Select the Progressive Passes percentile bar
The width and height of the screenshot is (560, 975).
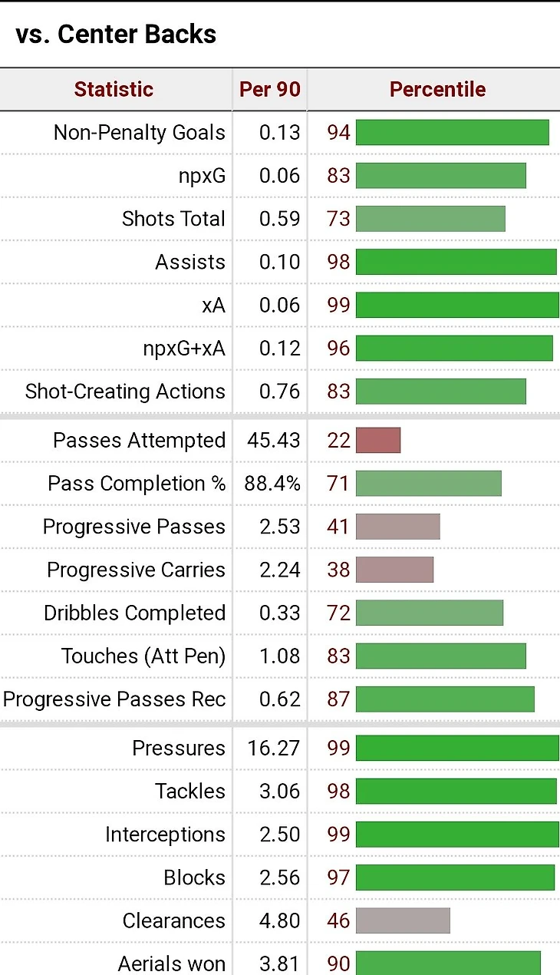click(398, 527)
